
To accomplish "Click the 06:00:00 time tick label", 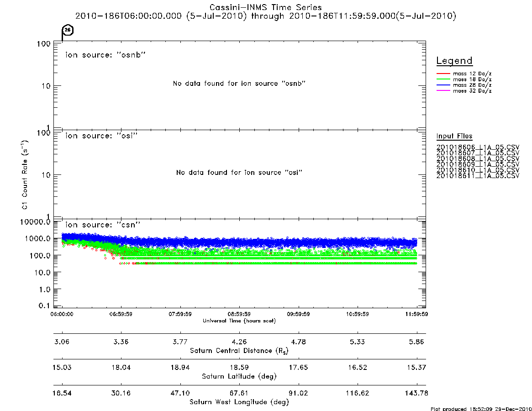I will coord(62,314).
